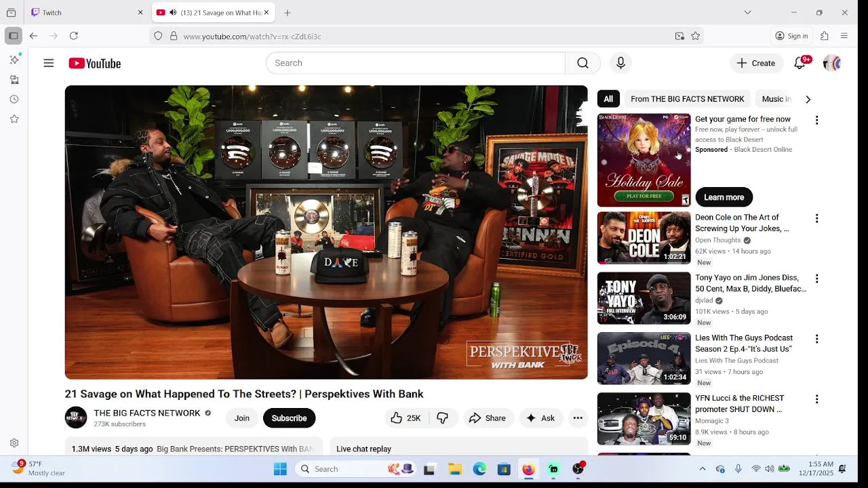
Task: Click Learn more on Black Desert ad
Action: coord(724,197)
